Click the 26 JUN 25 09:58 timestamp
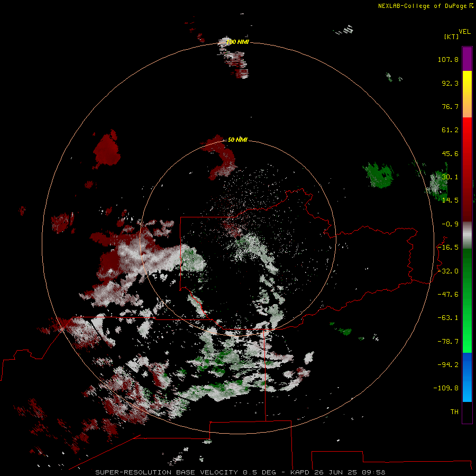This screenshot has width=476, height=476. tap(350, 472)
